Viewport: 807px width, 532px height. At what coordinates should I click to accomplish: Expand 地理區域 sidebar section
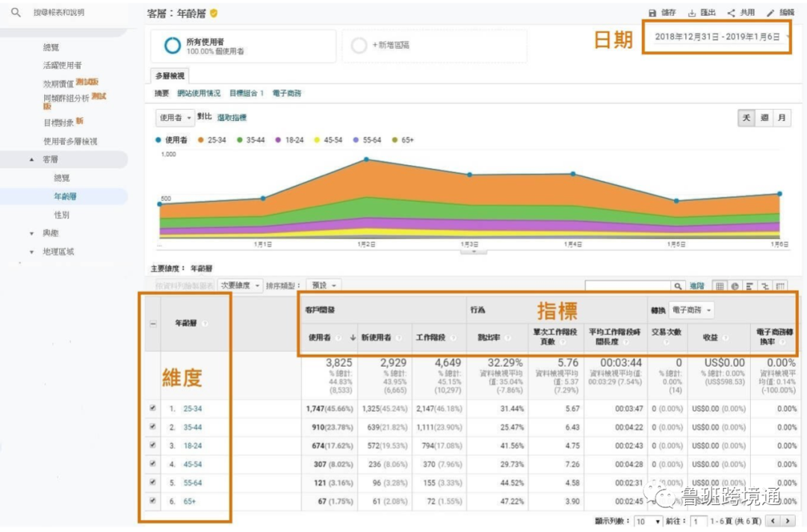click(31, 252)
